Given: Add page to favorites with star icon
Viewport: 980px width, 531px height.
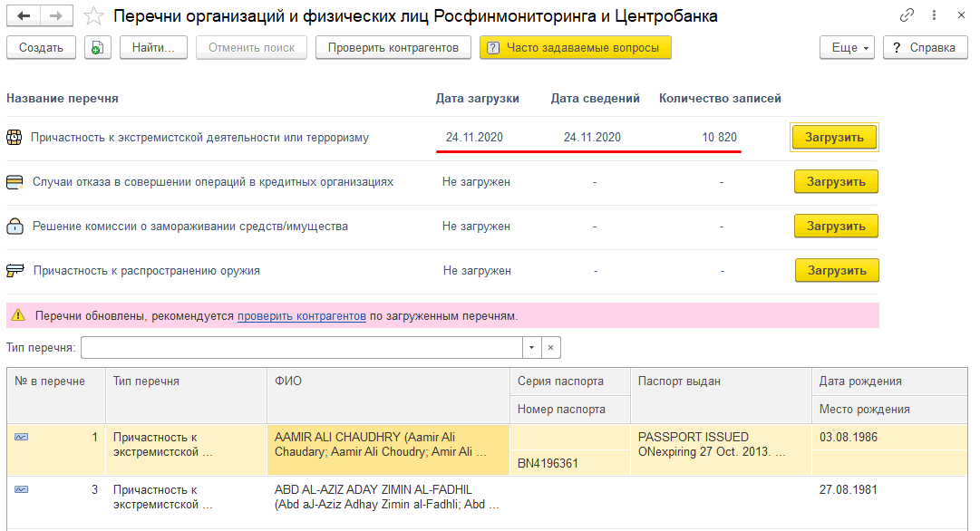Looking at the screenshot, I should click(93, 15).
